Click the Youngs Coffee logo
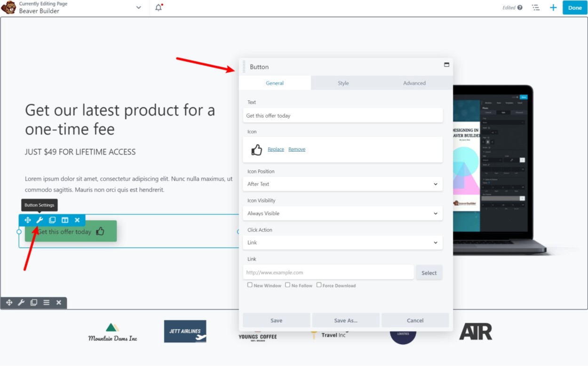This screenshot has height=371, width=588. click(x=258, y=336)
